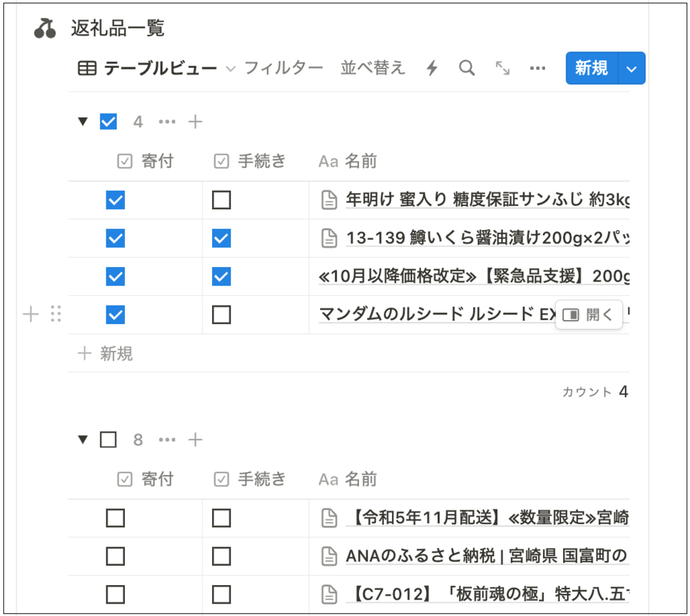The height and width of the screenshot is (616, 690).
Task: Open the three-dot view options menu
Action: pos(538,68)
